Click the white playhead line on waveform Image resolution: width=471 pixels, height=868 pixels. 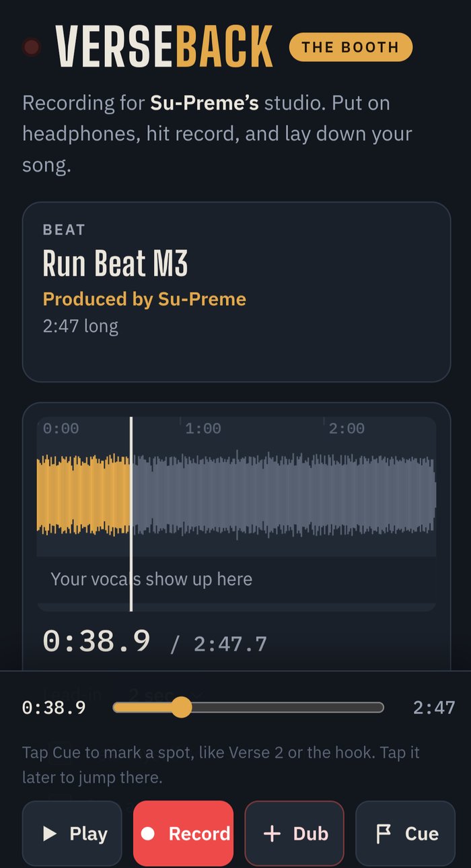pos(131,514)
